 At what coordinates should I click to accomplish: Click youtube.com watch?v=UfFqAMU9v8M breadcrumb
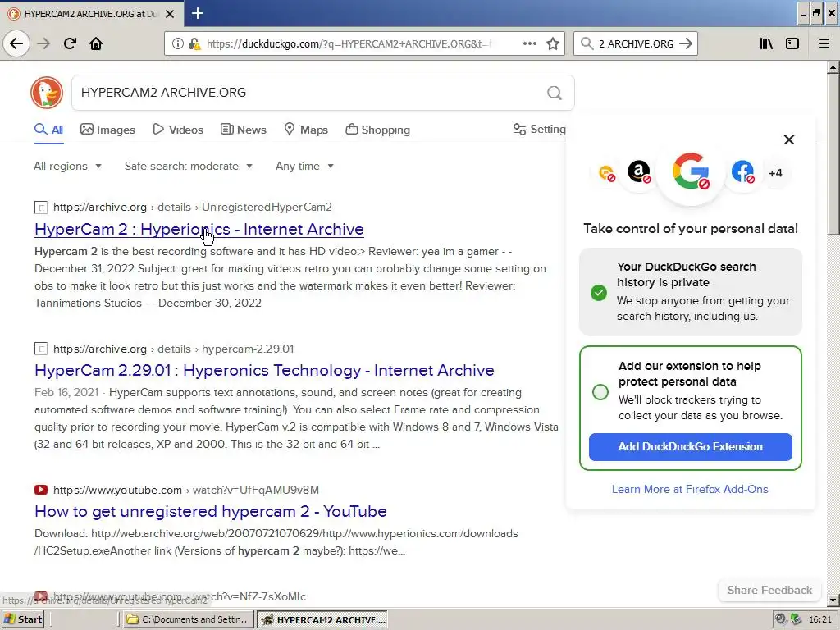[186, 490]
